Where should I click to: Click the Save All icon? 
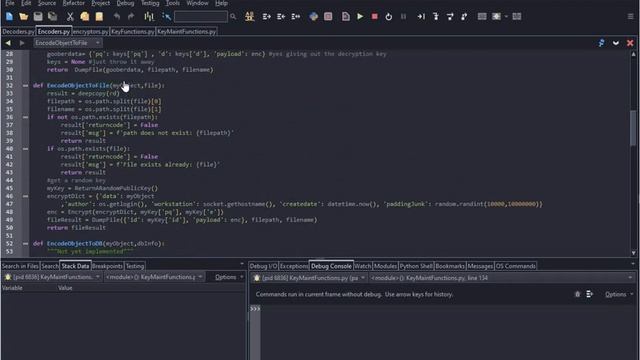52,16
